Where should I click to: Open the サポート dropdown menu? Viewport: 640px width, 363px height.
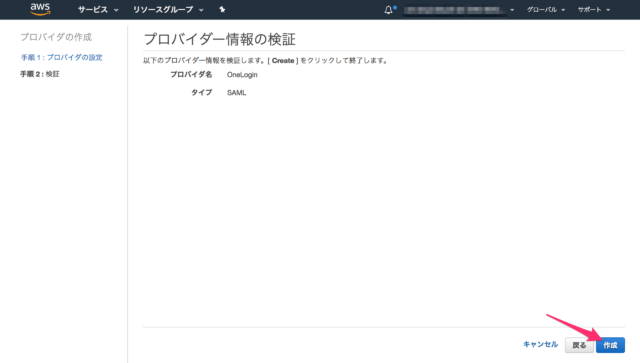tap(594, 9)
